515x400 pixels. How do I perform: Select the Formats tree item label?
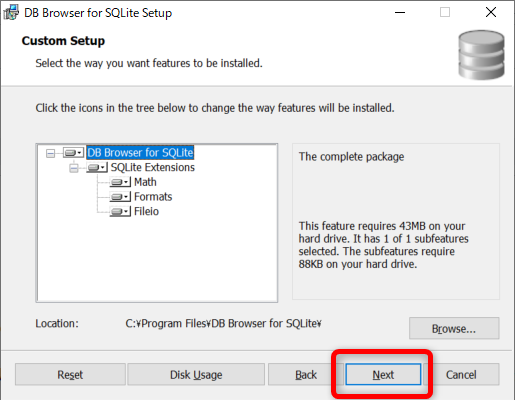[x=153, y=197]
